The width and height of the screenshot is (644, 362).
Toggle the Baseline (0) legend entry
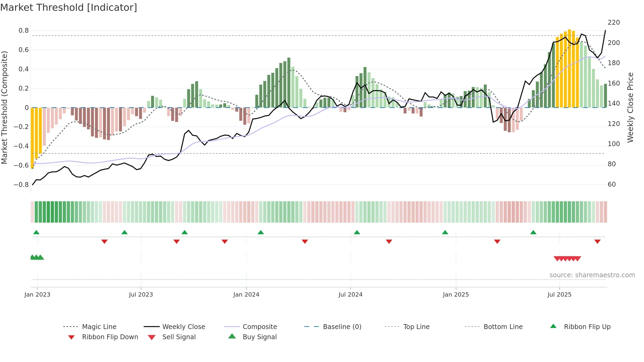click(333, 327)
